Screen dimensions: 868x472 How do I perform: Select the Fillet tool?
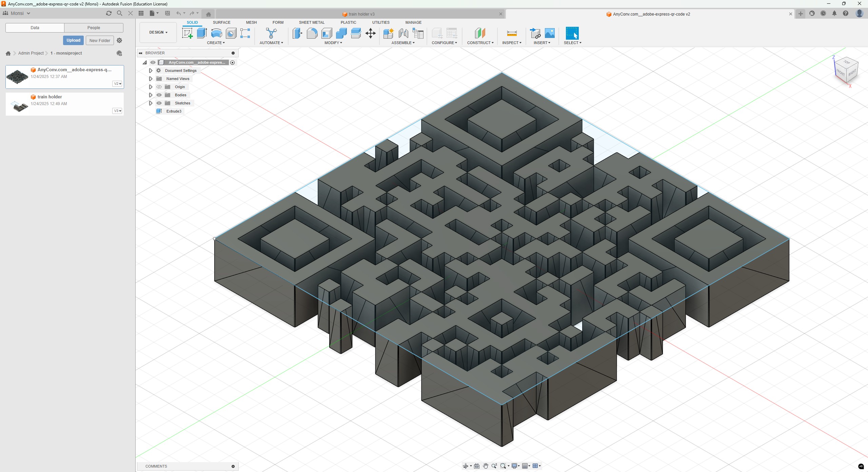pos(312,33)
